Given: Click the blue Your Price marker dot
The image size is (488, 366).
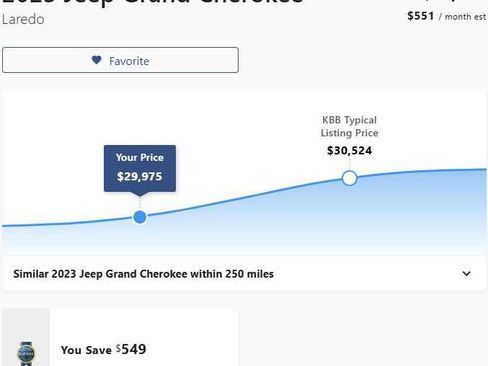Looking at the screenshot, I should [x=140, y=217].
